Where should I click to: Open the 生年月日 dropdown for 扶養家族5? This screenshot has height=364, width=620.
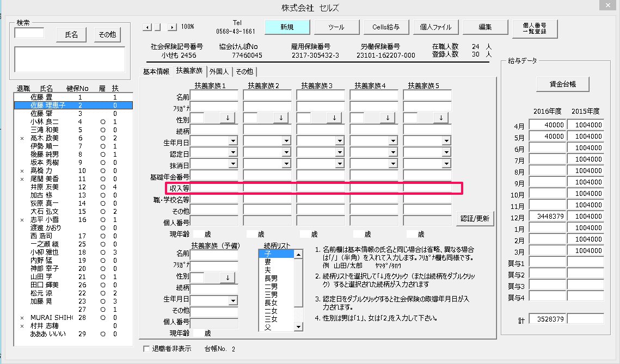(x=446, y=141)
